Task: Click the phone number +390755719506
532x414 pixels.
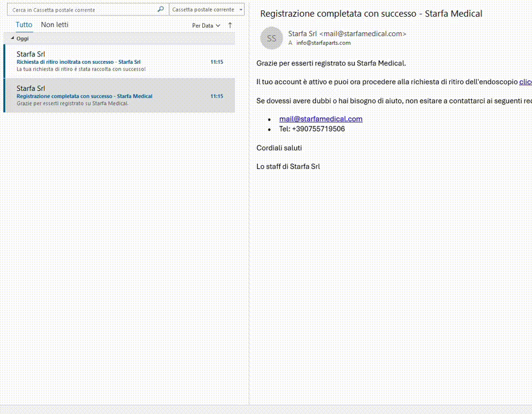Action: [318, 129]
